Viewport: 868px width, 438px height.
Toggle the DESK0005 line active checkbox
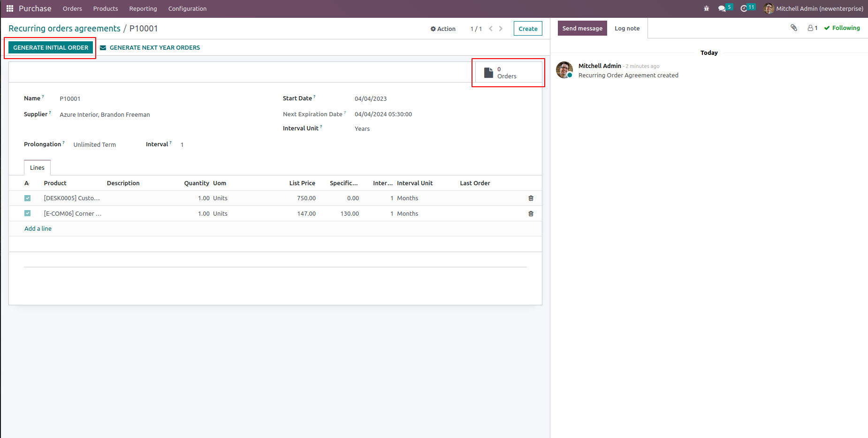point(28,198)
